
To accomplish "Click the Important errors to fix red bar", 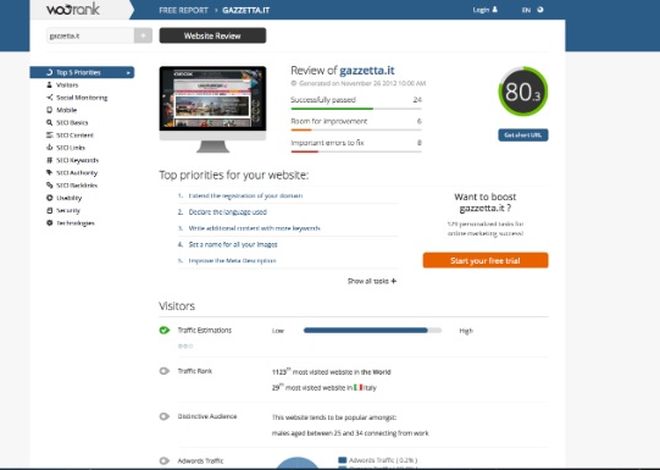I will pos(305,151).
